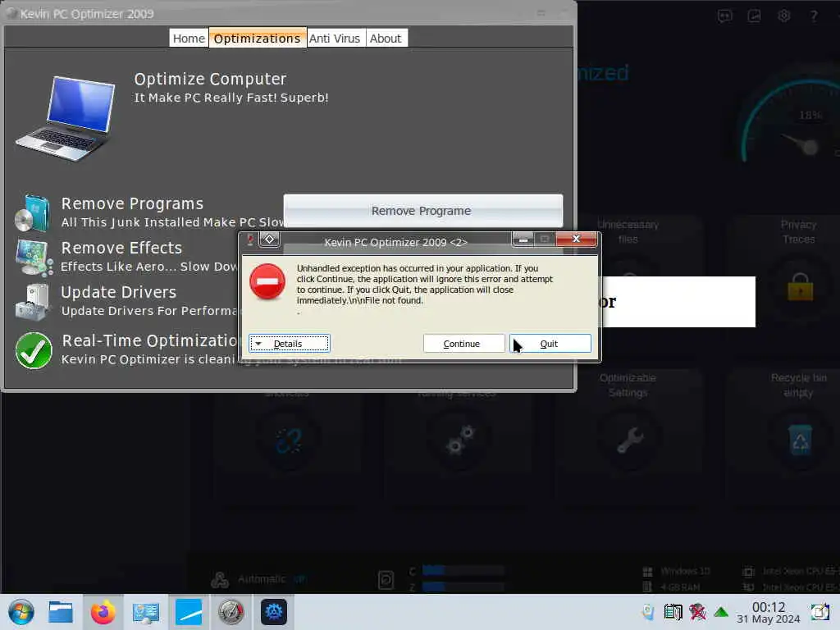Click the Remove Programe button
Viewport: 840px width, 630px height.
[x=422, y=211]
